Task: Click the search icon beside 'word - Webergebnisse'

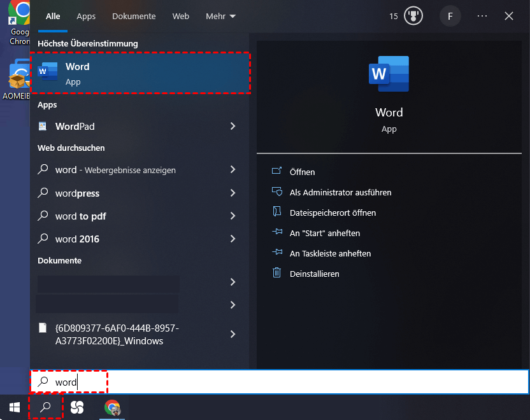Action: [x=43, y=169]
